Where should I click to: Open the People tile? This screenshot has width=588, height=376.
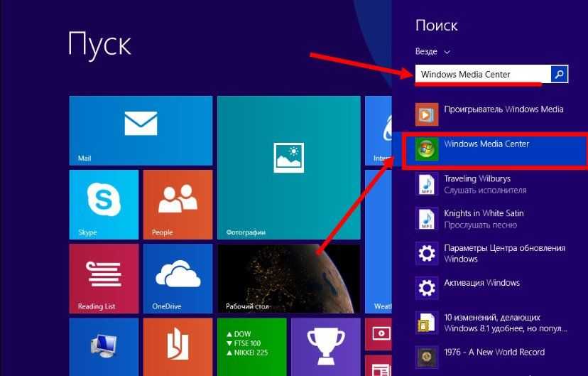click(x=178, y=204)
